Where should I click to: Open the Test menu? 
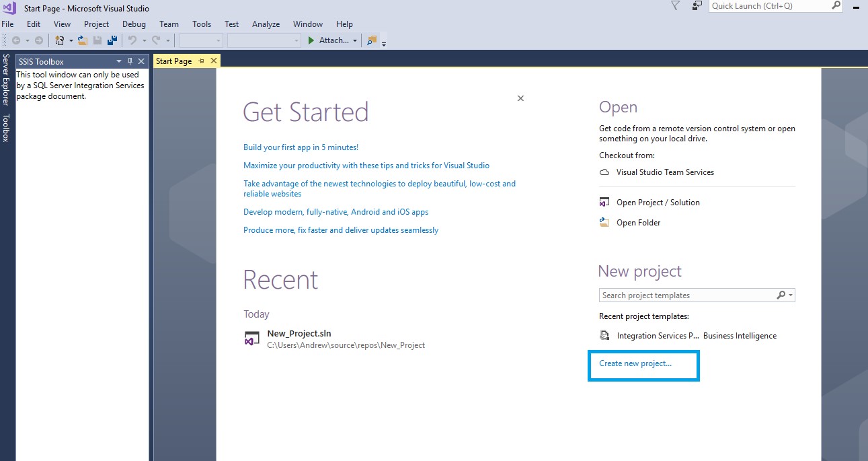point(232,24)
